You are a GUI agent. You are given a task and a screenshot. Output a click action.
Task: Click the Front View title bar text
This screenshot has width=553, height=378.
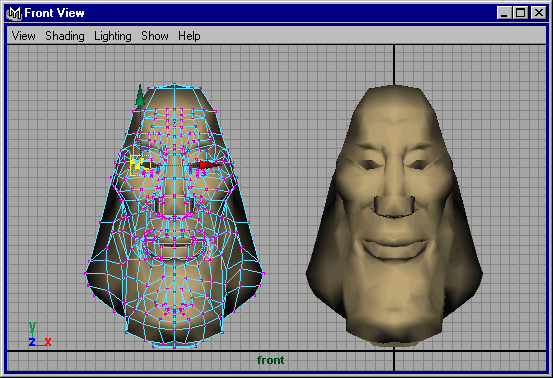54,13
